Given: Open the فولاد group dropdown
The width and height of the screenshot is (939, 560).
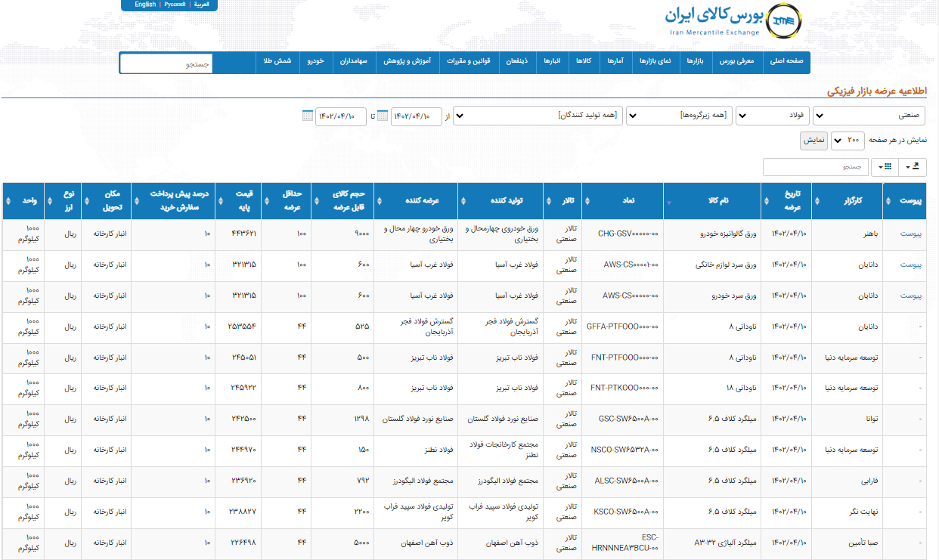Looking at the screenshot, I should tap(772, 116).
